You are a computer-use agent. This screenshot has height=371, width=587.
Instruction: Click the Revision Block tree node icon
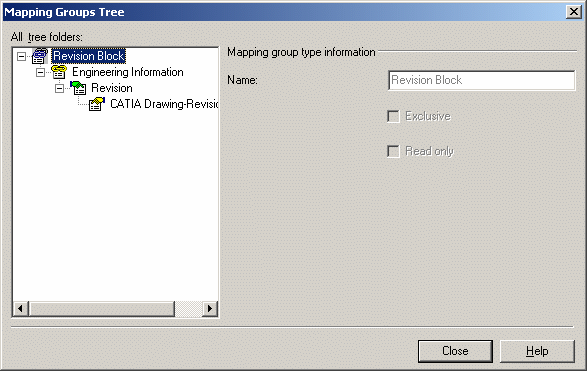(x=40, y=56)
